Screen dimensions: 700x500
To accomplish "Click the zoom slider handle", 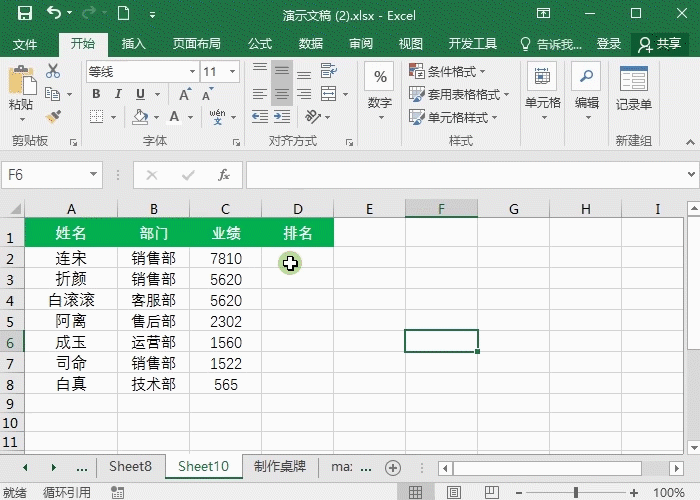I will [x=576, y=492].
